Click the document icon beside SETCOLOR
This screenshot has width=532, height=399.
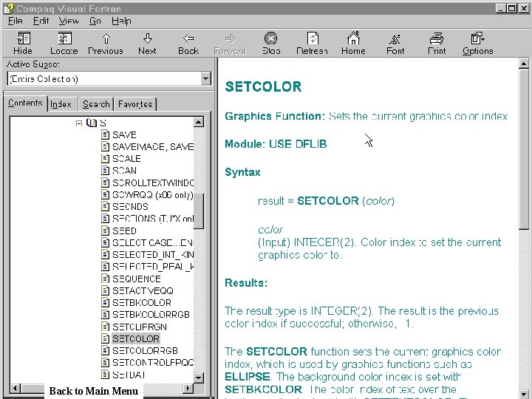pos(105,338)
